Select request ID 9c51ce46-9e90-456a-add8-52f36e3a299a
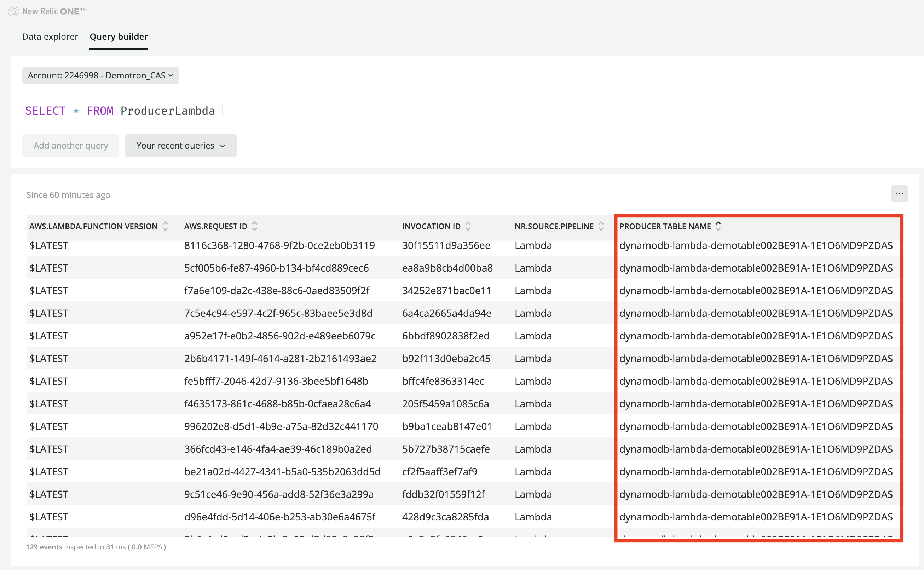This screenshot has width=924, height=570. click(x=279, y=494)
